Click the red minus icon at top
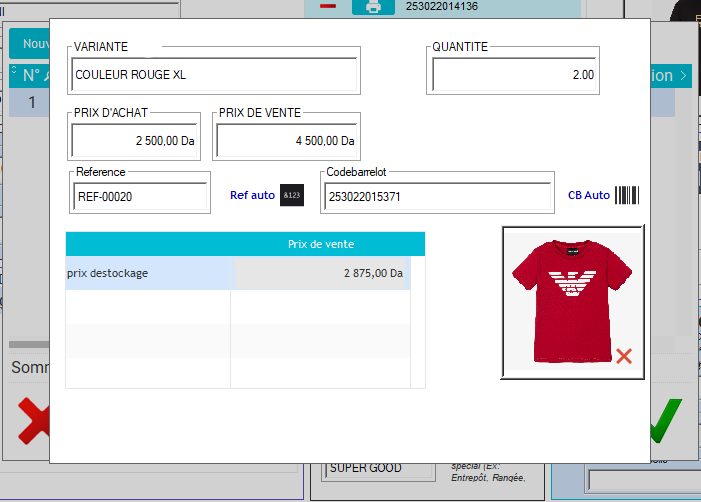This screenshot has width=701, height=502. pos(328,6)
